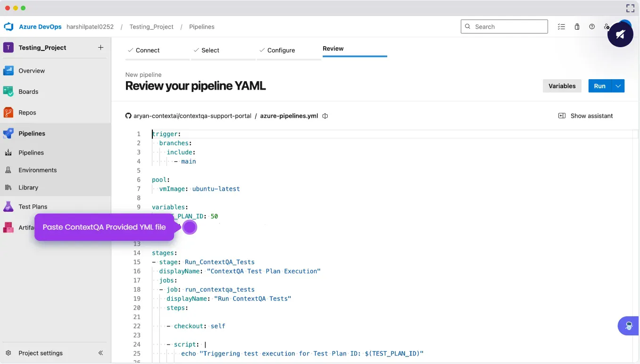
Task: Collapse the sidebar using the double chevron
Action: tap(100, 353)
